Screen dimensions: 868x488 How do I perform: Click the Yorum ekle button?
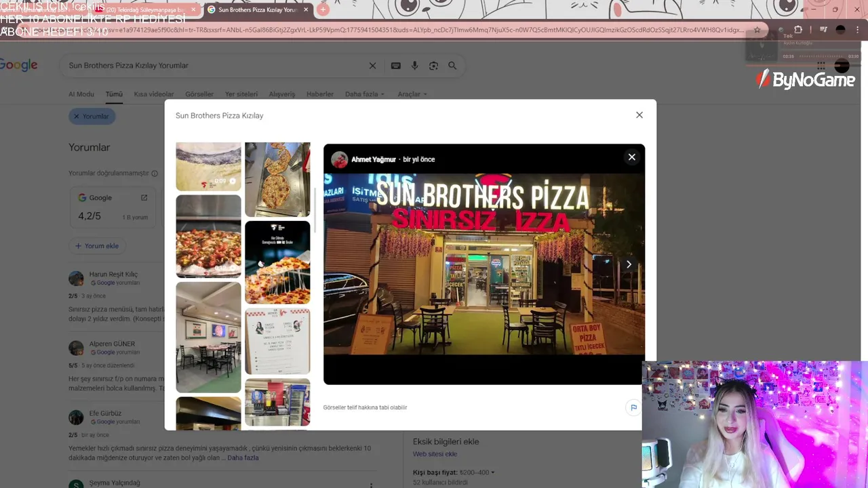tap(97, 246)
